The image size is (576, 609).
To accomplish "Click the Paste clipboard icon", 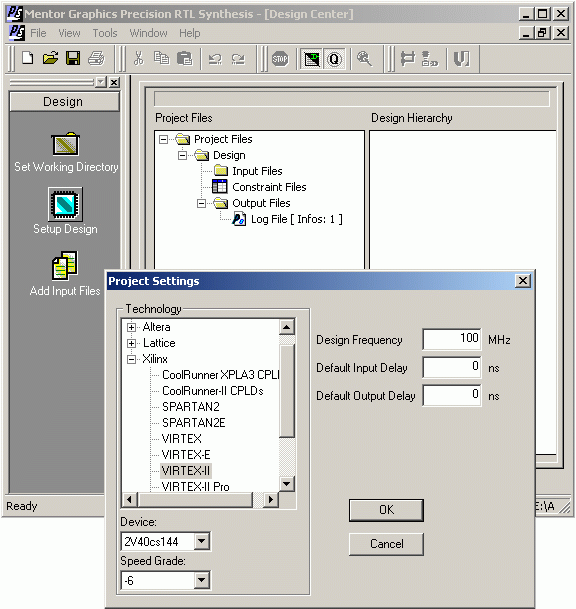I will coord(184,59).
